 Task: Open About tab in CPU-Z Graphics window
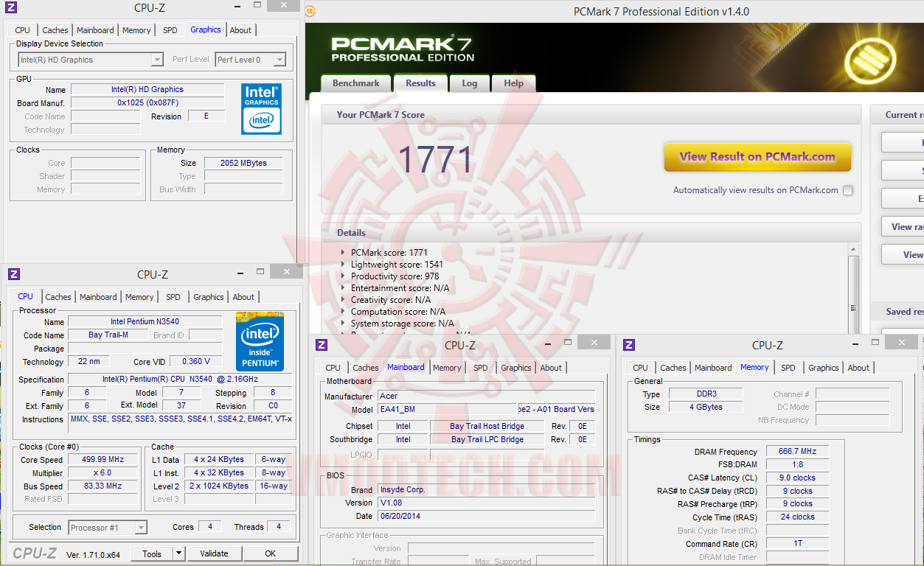click(240, 30)
